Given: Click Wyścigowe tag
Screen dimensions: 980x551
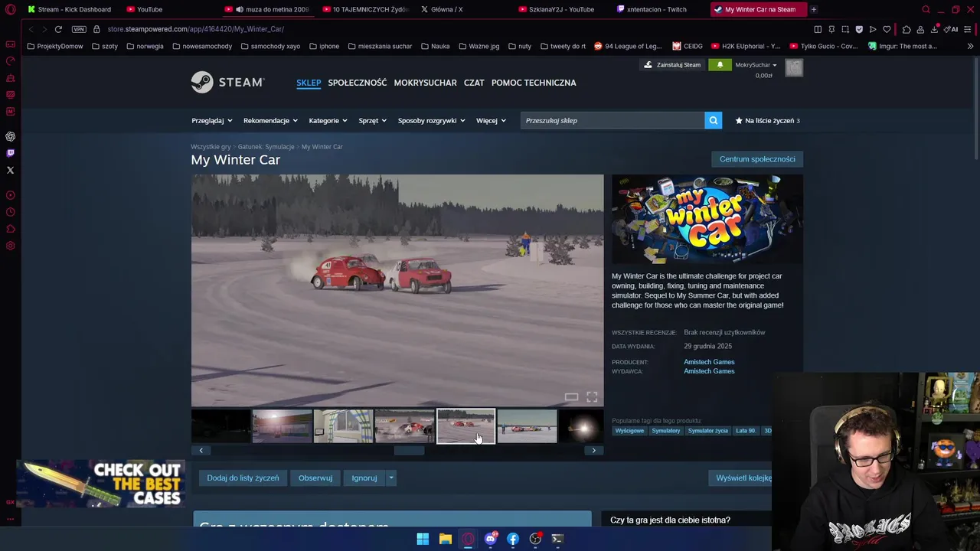Looking at the screenshot, I should pos(629,431).
